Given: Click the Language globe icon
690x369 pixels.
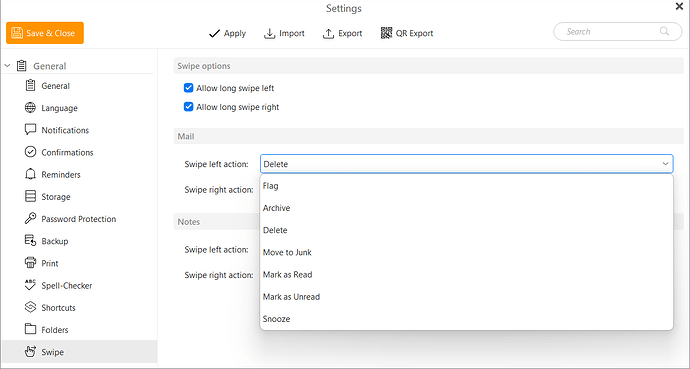Looking at the screenshot, I should 30,108.
